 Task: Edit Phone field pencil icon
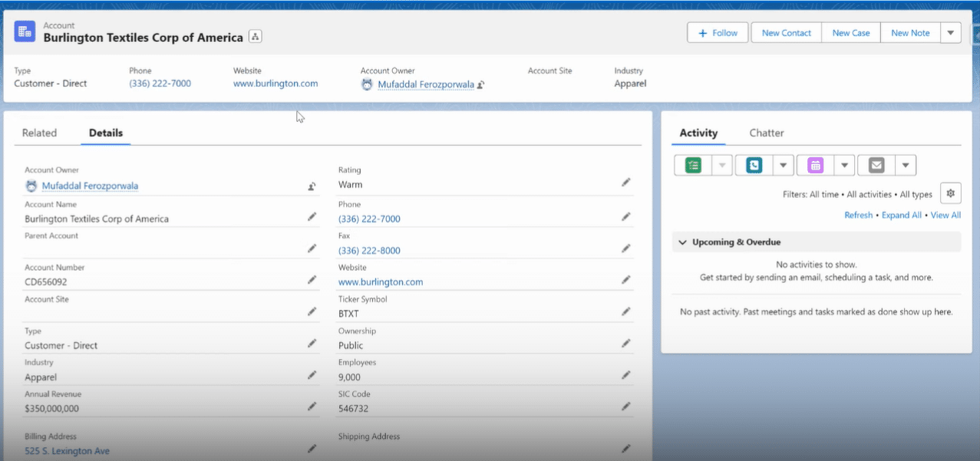click(626, 217)
